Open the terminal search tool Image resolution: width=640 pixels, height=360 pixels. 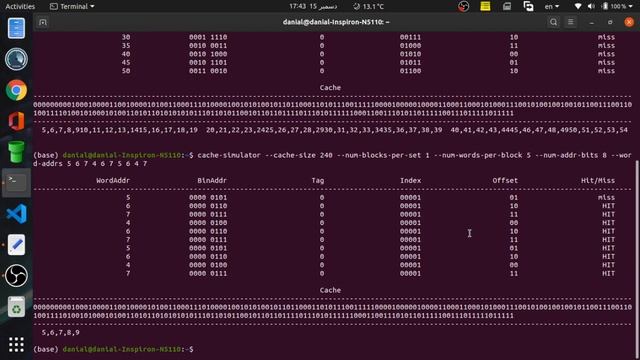[553, 22]
